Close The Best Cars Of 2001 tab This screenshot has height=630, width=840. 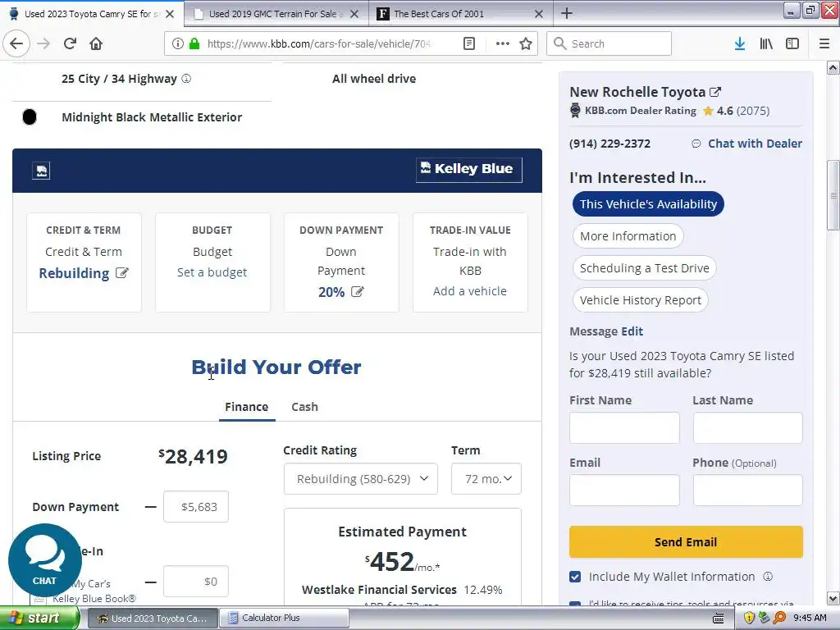(539, 14)
